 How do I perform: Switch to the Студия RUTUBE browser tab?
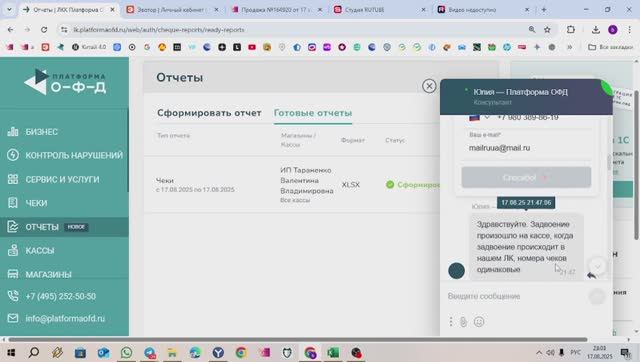tap(380, 9)
